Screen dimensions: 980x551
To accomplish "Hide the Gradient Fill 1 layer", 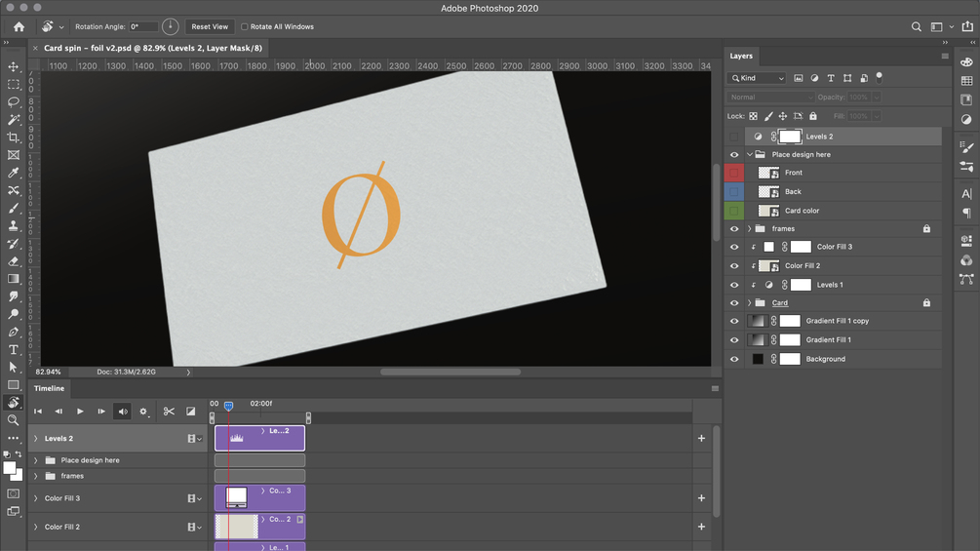I will click(x=734, y=339).
